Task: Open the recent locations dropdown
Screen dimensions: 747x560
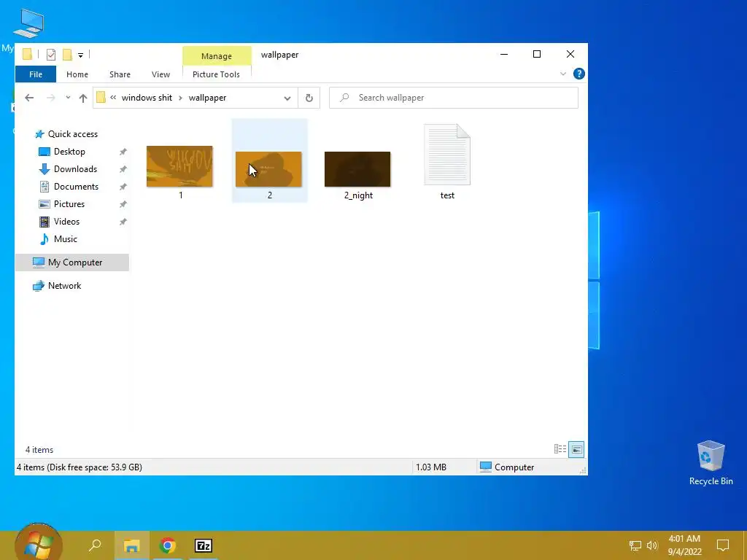Action: (68, 98)
